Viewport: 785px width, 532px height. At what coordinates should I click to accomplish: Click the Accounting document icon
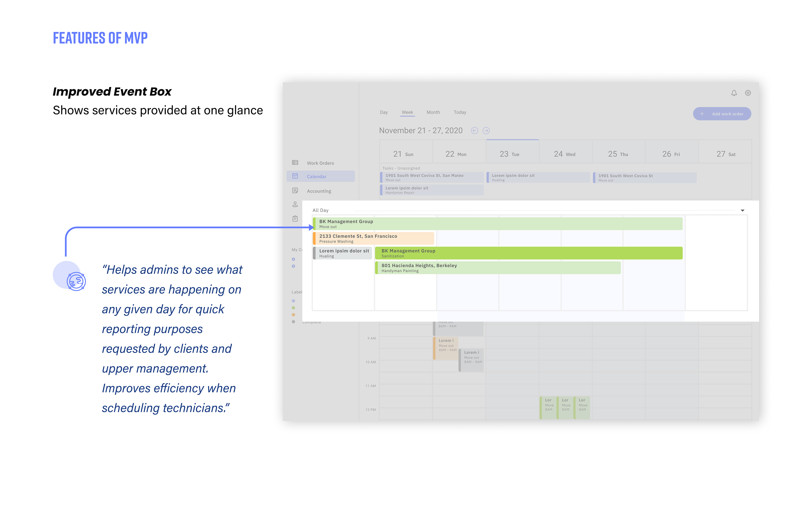(x=295, y=191)
